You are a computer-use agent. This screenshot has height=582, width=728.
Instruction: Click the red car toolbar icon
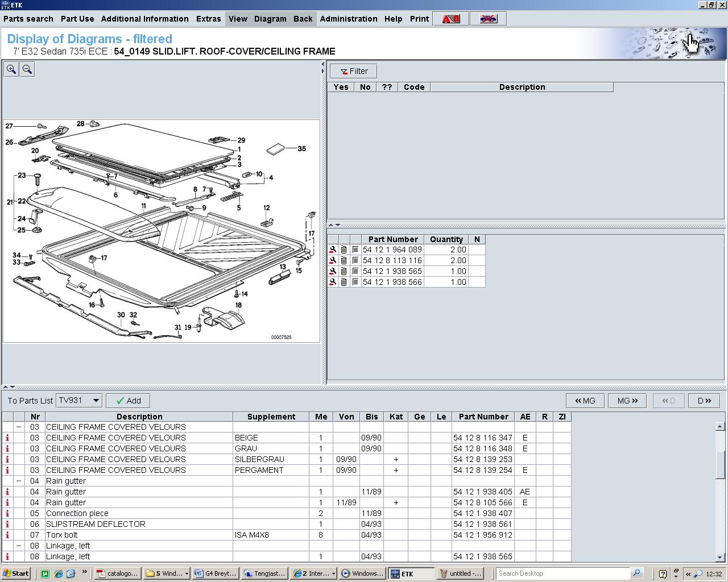[488, 19]
